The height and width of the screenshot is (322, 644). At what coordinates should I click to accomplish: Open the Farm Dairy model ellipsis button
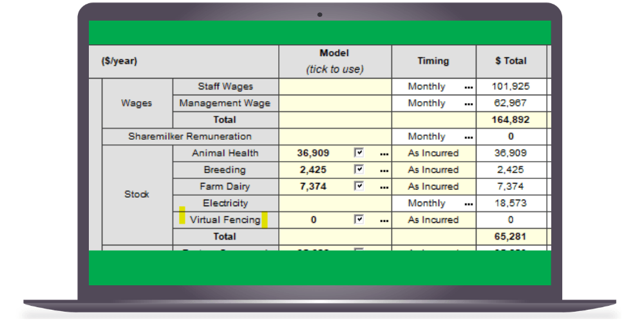click(x=384, y=187)
